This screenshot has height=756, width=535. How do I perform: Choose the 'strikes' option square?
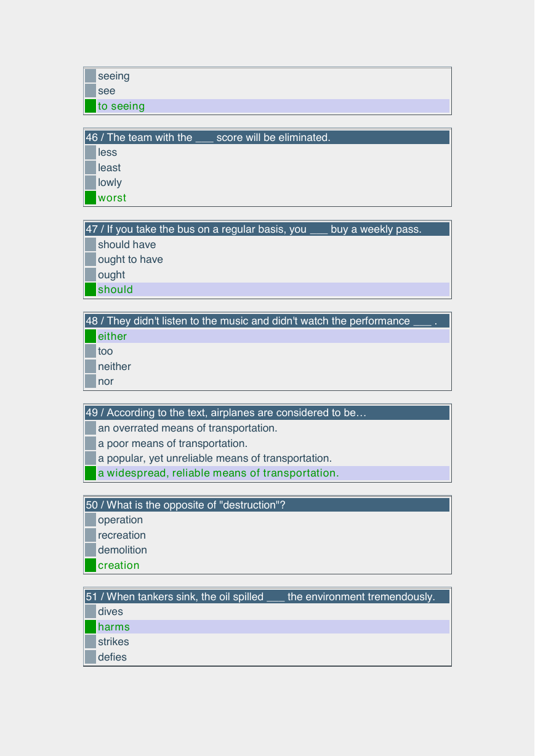click(91, 641)
